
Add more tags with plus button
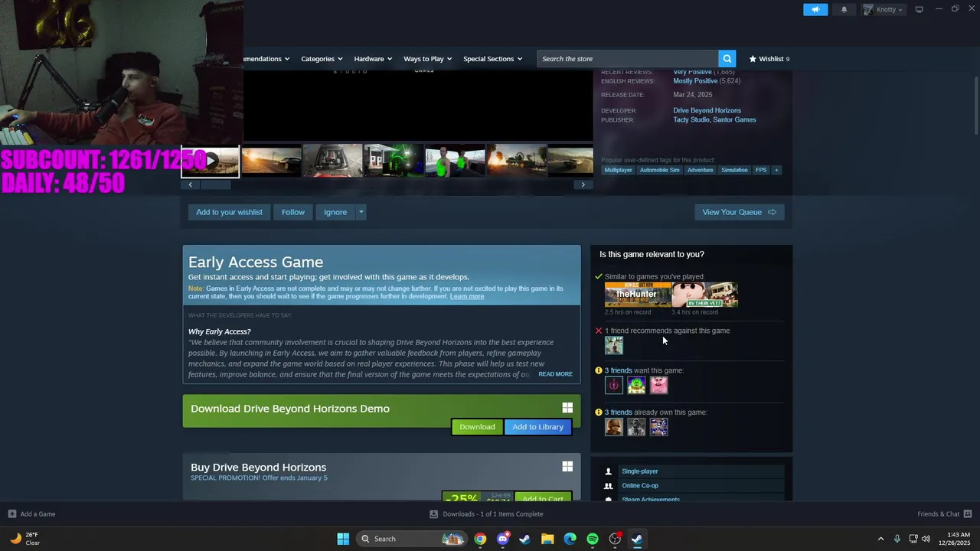[776, 170]
